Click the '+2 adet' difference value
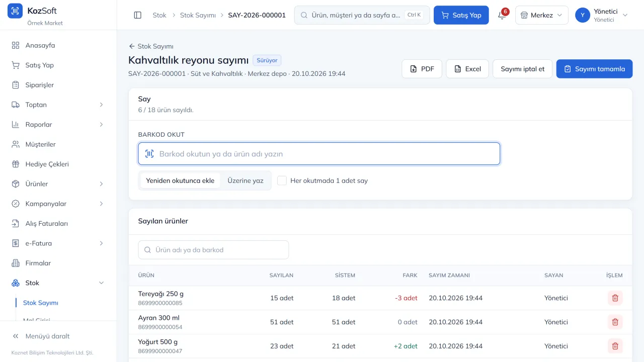The height and width of the screenshot is (362, 644). pyautogui.click(x=406, y=346)
